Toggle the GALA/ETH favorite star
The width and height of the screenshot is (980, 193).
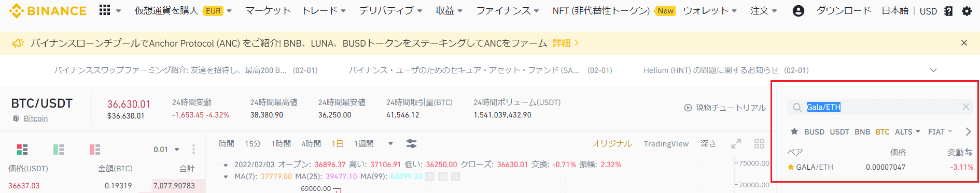[791, 167]
